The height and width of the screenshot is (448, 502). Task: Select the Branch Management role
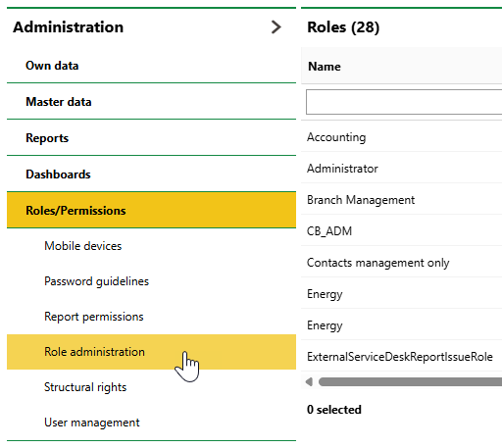(401, 200)
